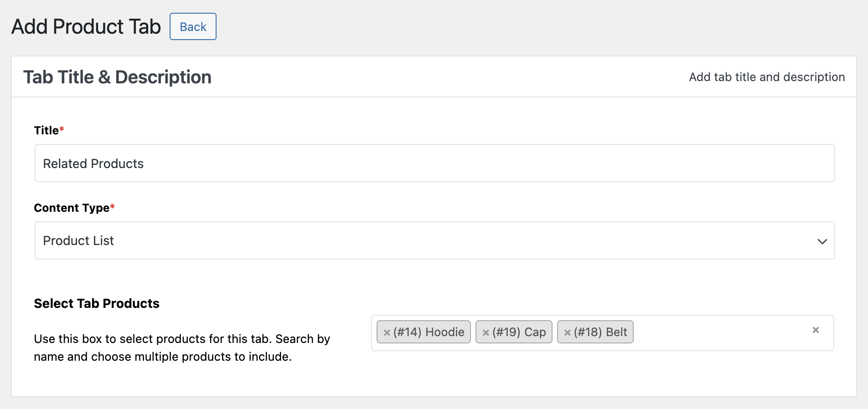Click the Select Tab Products heading
This screenshot has height=409, width=868.
(97, 303)
